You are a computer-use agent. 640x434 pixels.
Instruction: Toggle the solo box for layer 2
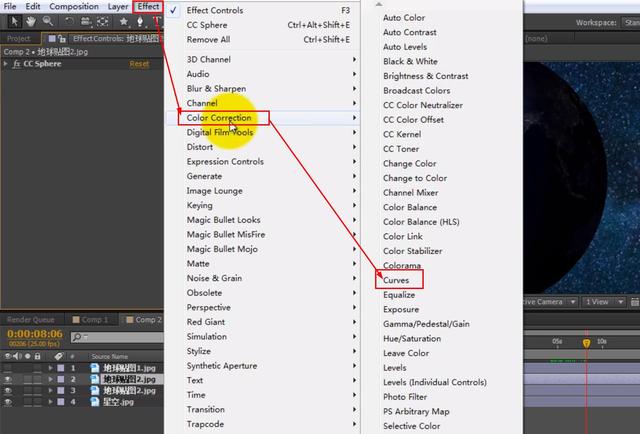27,379
